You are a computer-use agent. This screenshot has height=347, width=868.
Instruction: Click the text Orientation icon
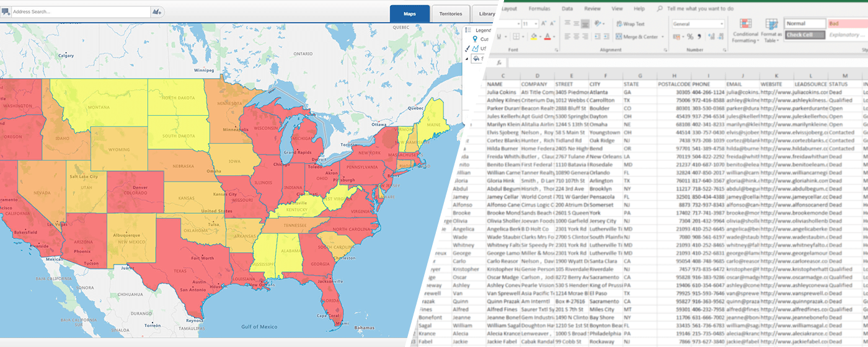tap(597, 24)
